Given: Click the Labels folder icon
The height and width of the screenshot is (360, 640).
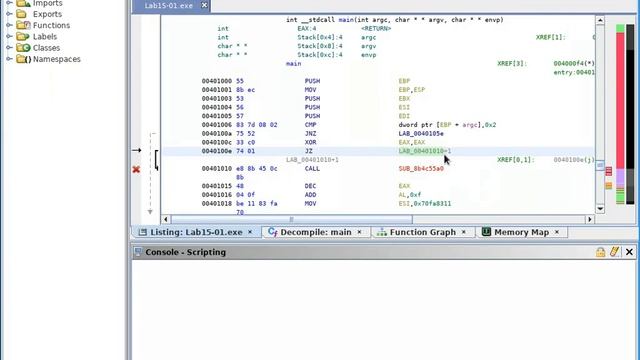Looking at the screenshot, I should (x=23, y=36).
